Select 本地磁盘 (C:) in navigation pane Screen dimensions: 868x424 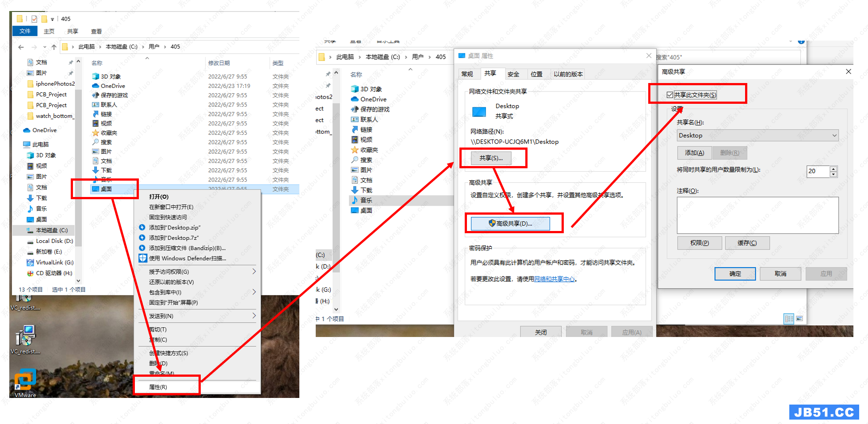(x=51, y=230)
